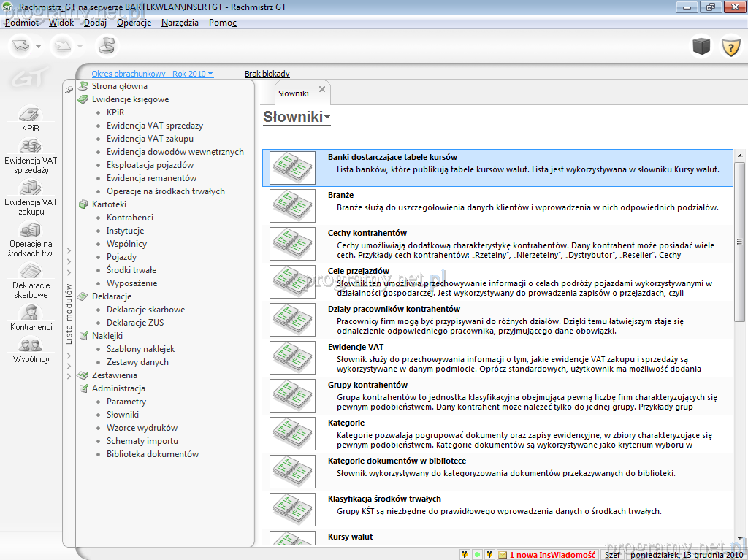Open the Okres obrachunkowy - Rok 2010 dropdown
The image size is (748, 560).
[x=152, y=74]
